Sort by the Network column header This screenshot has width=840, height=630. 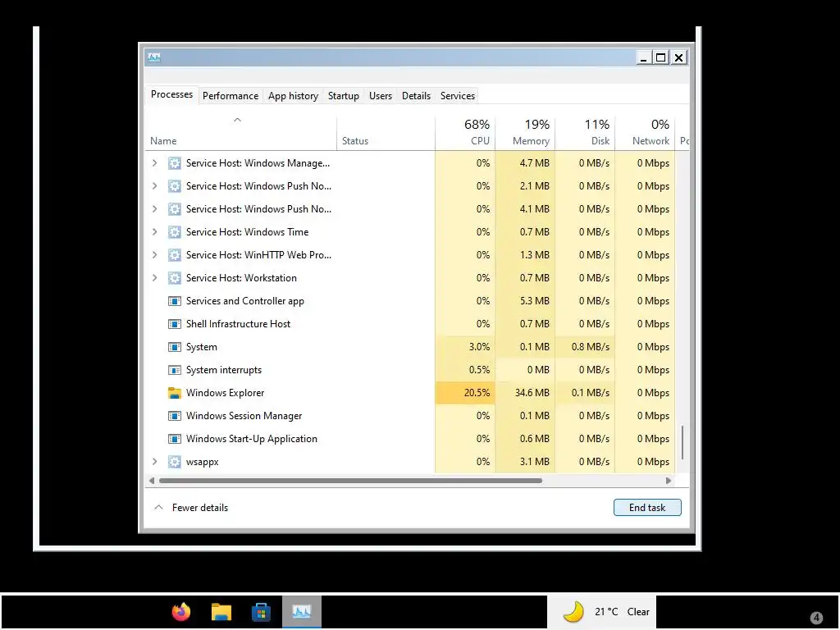coord(646,132)
